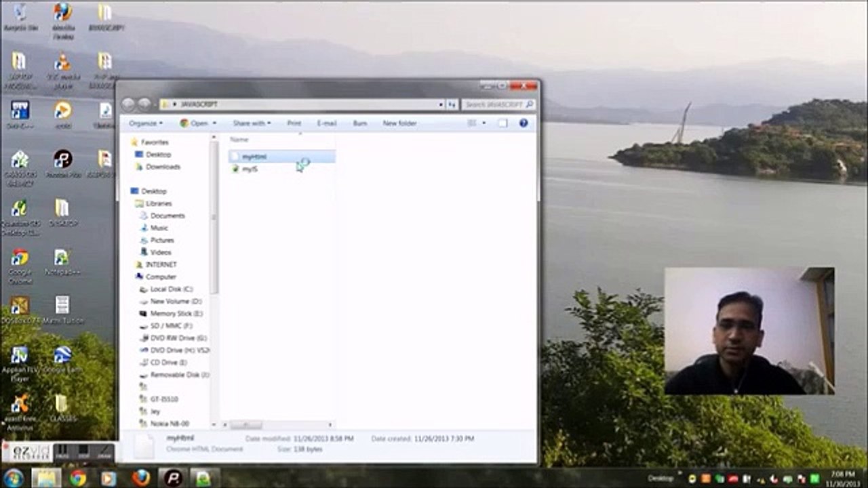Choose E-mail in the Explorer toolbar
868x488 pixels.
click(327, 123)
